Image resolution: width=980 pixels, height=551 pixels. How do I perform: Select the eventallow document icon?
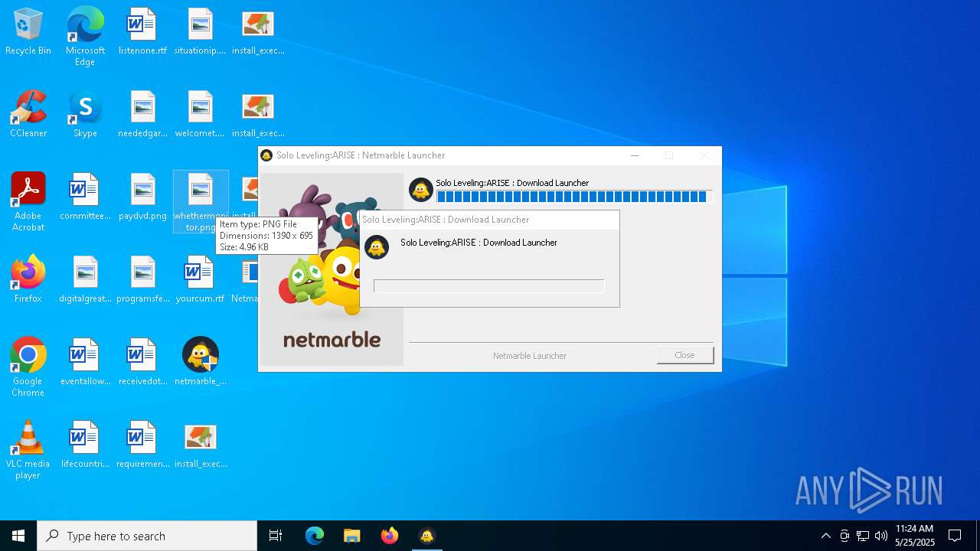pyautogui.click(x=85, y=363)
